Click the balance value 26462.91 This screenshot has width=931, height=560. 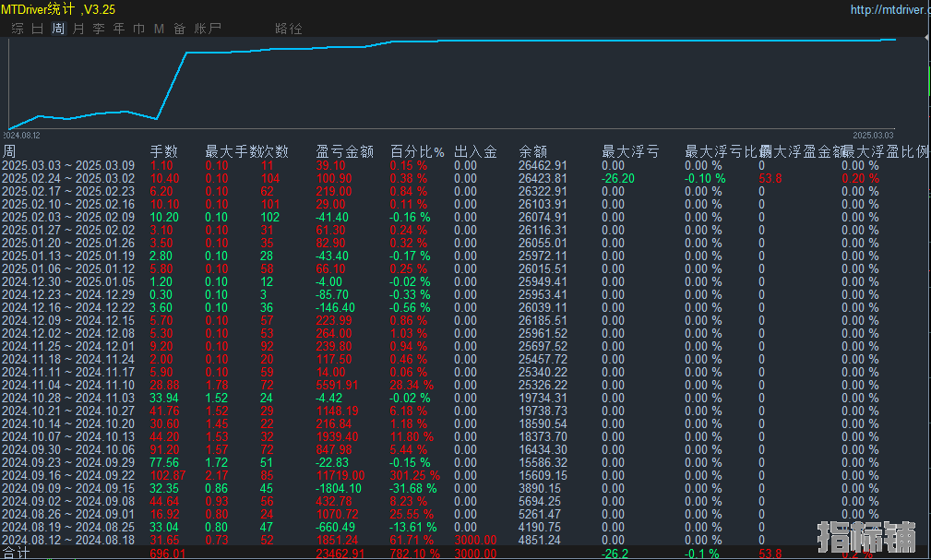tap(543, 166)
